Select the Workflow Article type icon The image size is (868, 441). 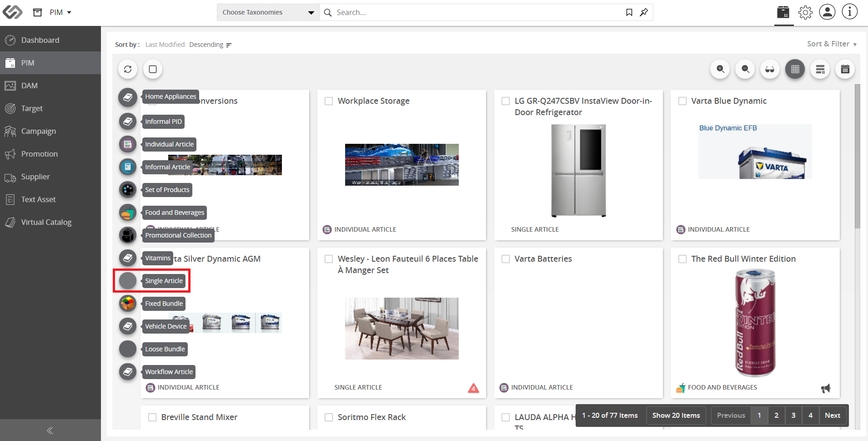point(128,372)
